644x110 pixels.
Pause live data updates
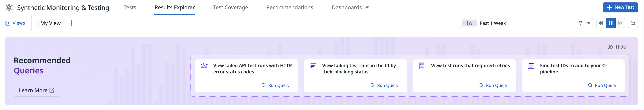[610, 23]
